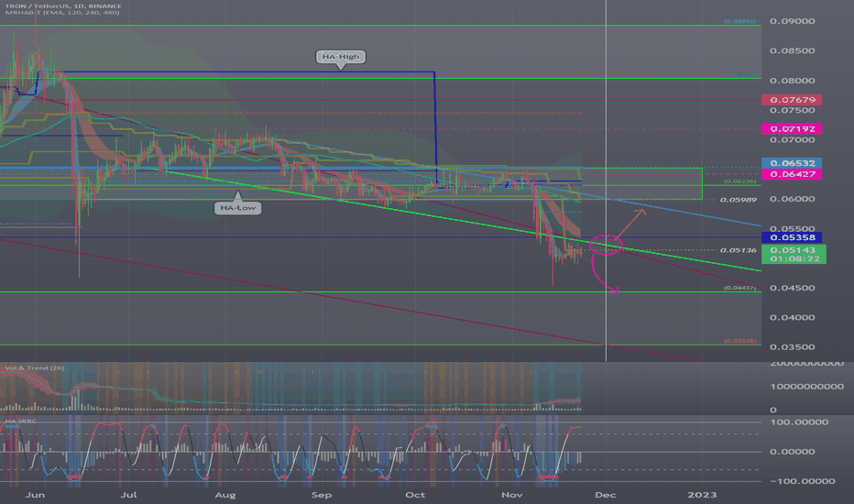The width and height of the screenshot is (854, 504).
Task: Click the (0.08933) level label
Action: [x=739, y=22]
